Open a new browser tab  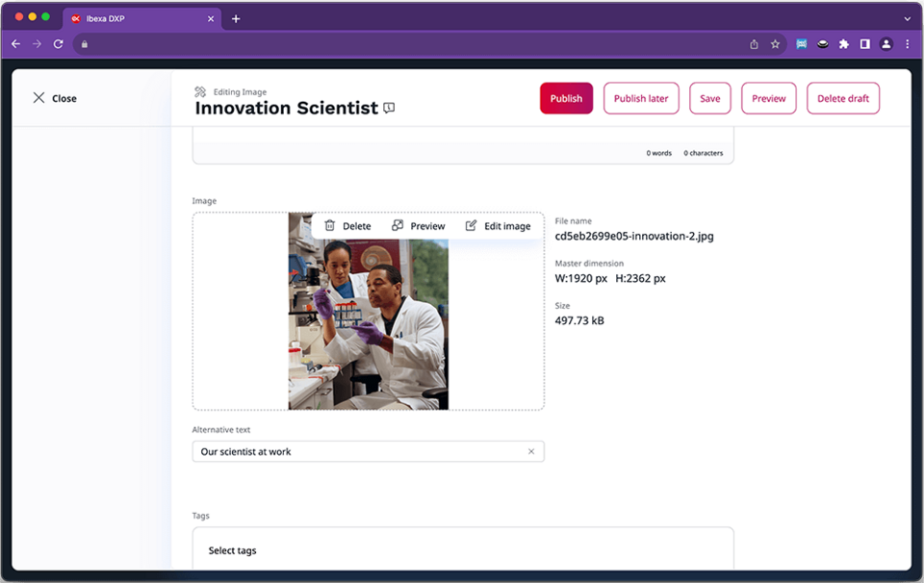[236, 19]
